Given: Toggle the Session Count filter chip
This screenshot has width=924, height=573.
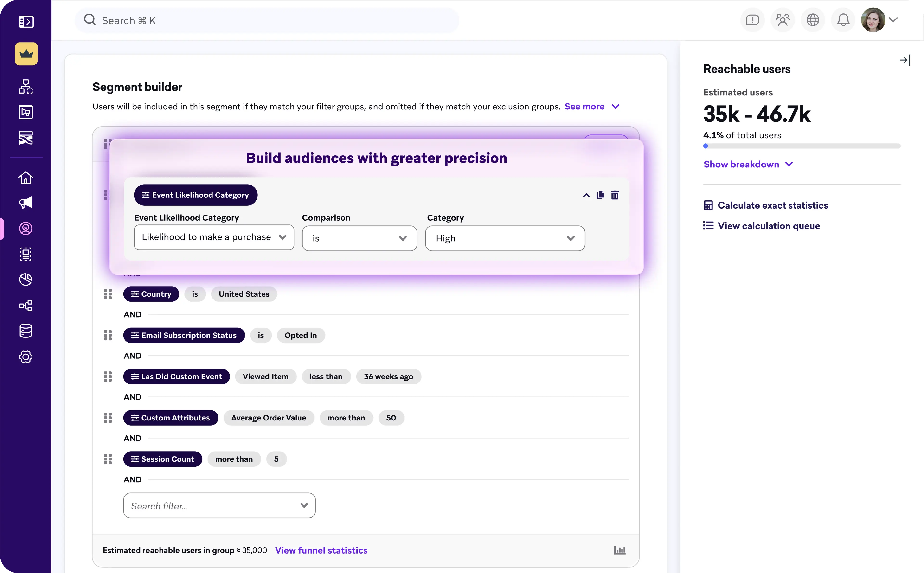Looking at the screenshot, I should pos(163,458).
